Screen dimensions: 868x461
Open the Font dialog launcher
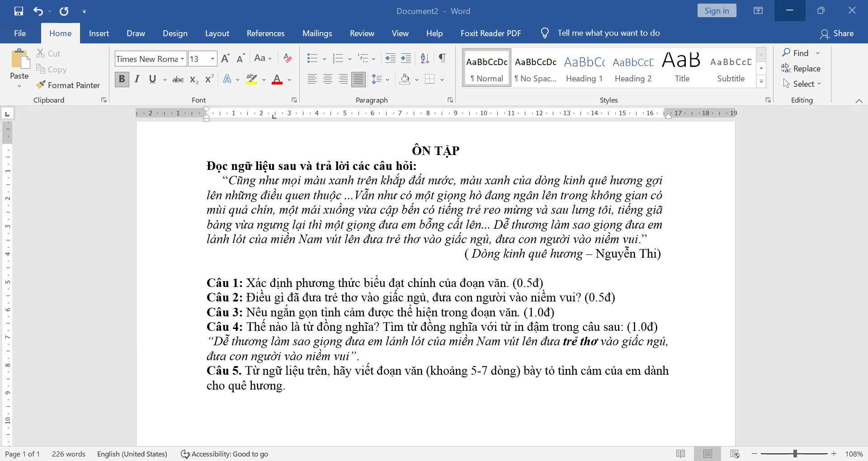(294, 100)
